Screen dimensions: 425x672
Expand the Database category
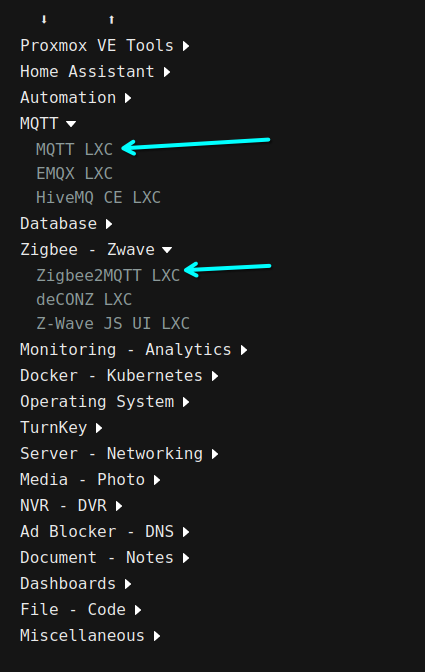(66, 224)
